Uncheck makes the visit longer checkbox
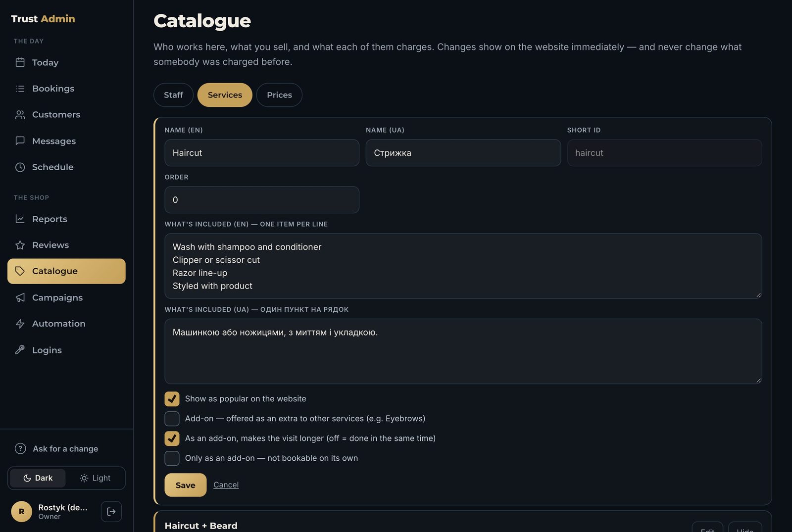The width and height of the screenshot is (792, 532). click(172, 438)
